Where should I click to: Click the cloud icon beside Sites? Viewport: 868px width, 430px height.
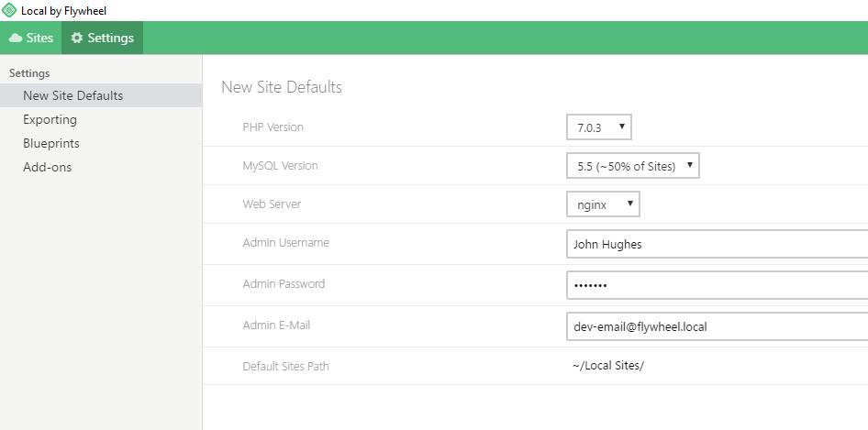click(16, 38)
